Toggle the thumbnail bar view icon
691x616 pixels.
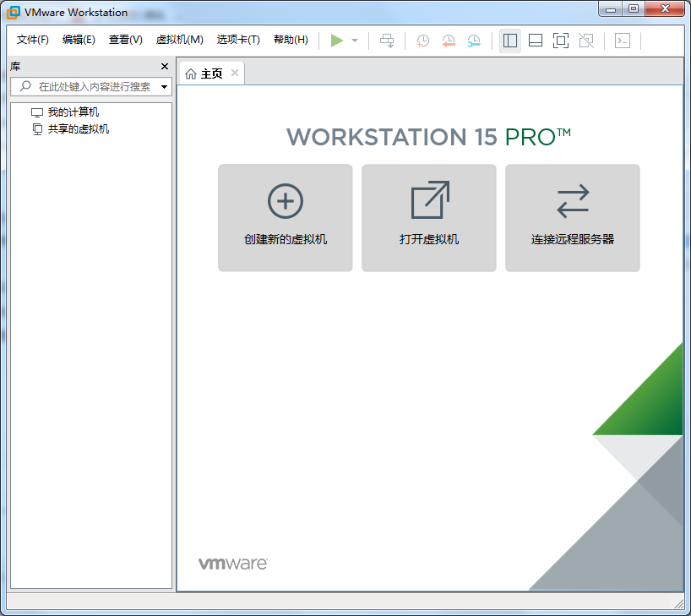coord(536,41)
